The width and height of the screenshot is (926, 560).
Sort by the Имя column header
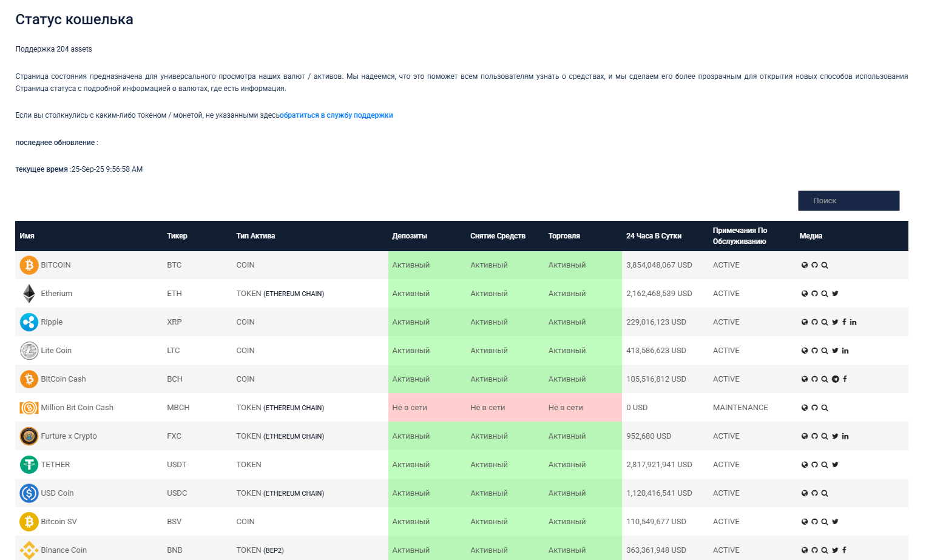tap(27, 236)
